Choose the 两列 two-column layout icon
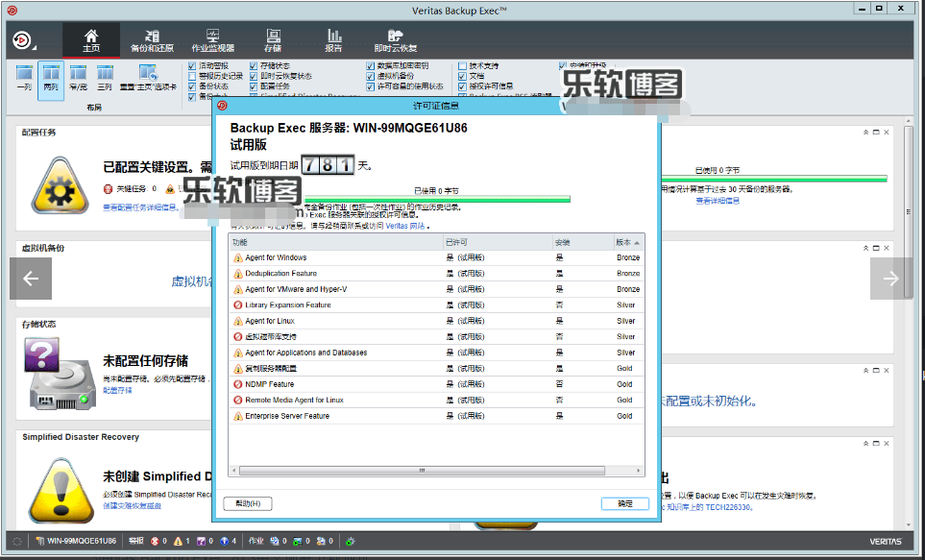The width and height of the screenshot is (925, 560). point(51,73)
